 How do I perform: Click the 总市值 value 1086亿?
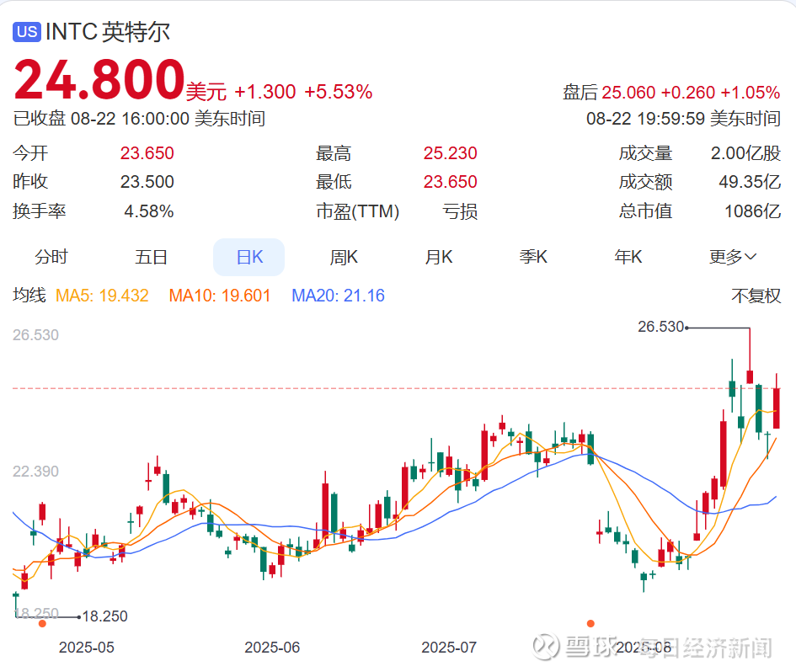tap(752, 211)
